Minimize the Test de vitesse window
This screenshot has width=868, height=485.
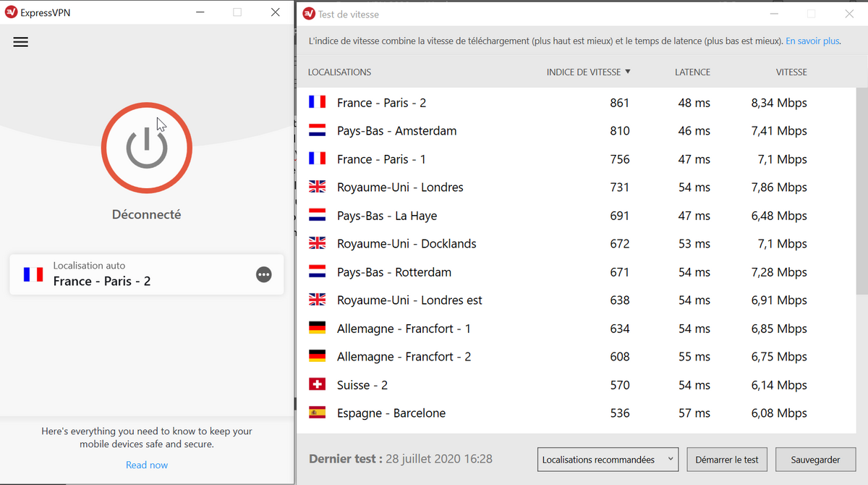pyautogui.click(x=775, y=14)
